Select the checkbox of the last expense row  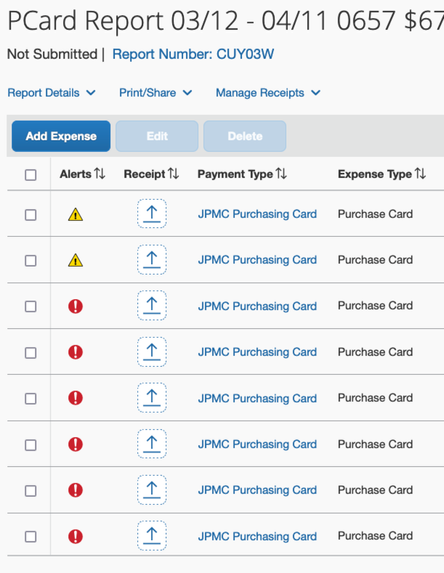[x=31, y=536]
